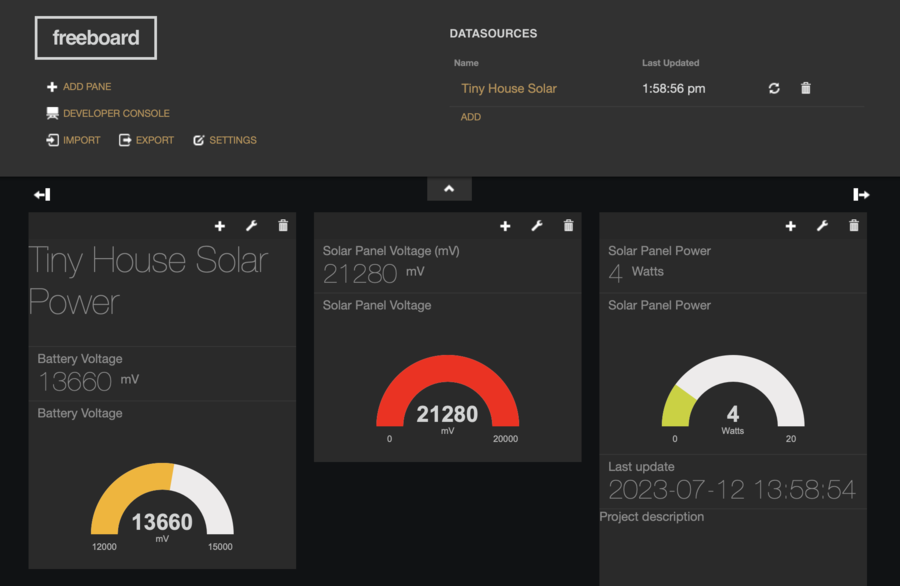Screen dimensions: 900x586
Task: Open the Tiny House Solar datasource link
Action: click(x=509, y=88)
